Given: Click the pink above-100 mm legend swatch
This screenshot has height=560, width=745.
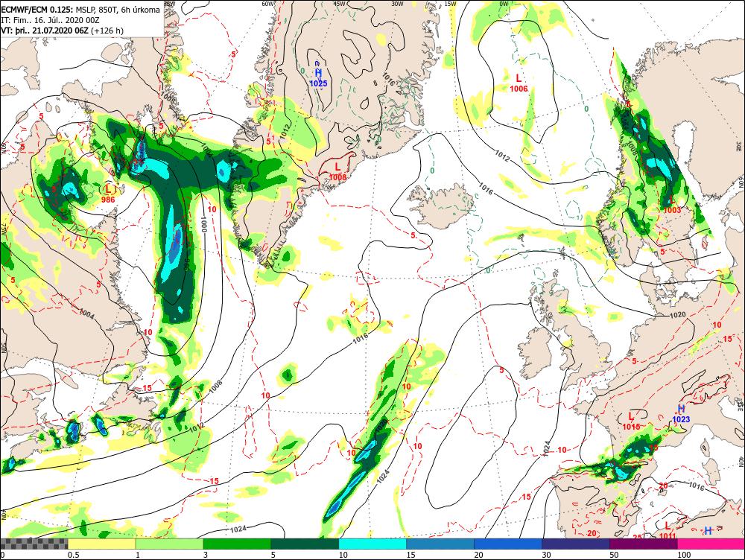Looking at the screenshot, I should click(711, 544).
